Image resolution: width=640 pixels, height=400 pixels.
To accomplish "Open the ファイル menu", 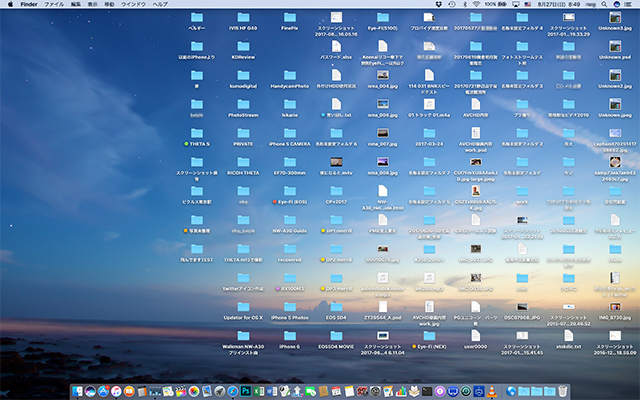I will click(x=53, y=5).
